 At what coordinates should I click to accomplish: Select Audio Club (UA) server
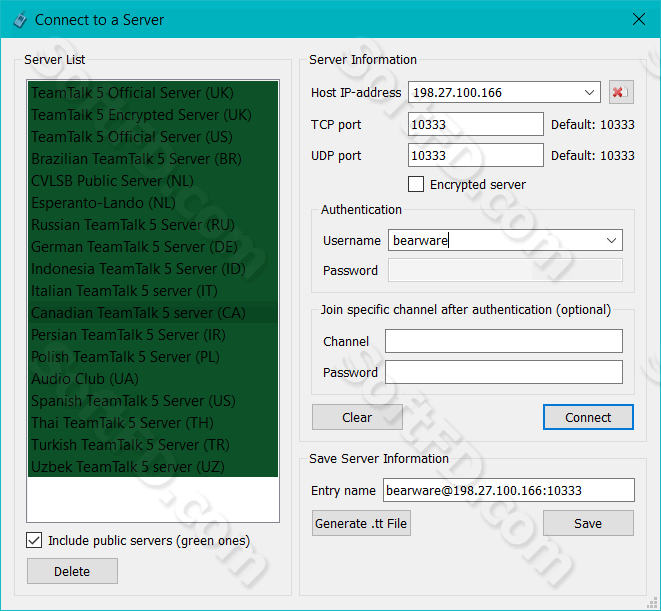(x=153, y=379)
